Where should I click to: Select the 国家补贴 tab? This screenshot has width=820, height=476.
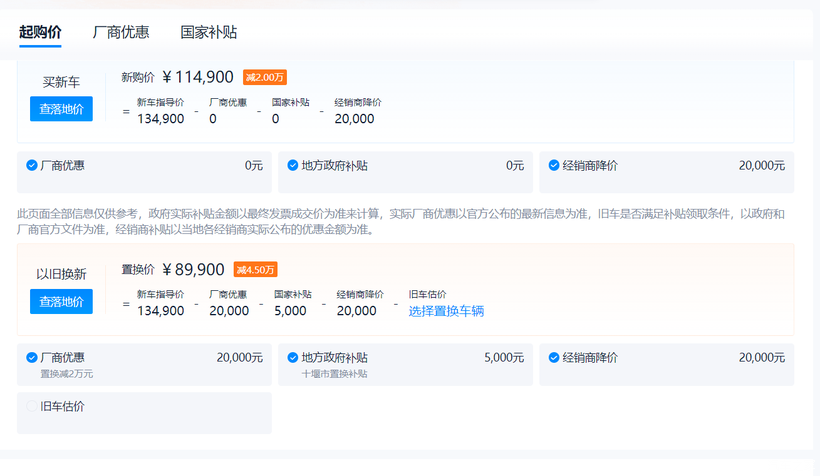click(x=209, y=32)
